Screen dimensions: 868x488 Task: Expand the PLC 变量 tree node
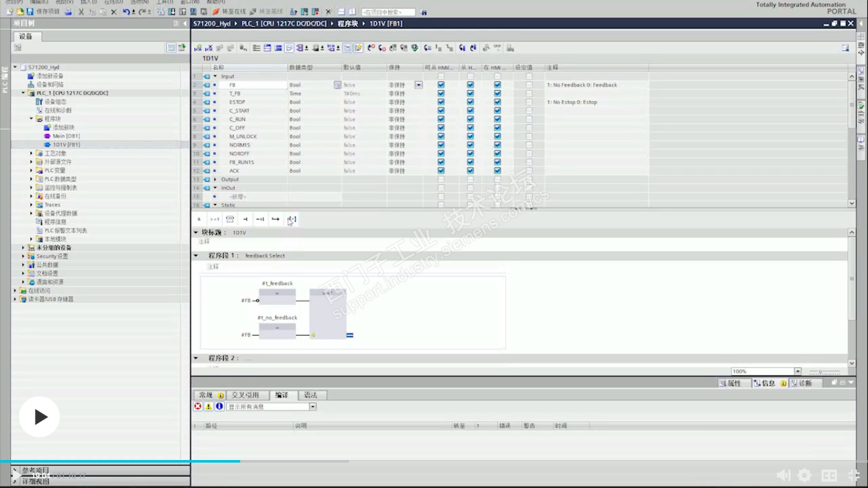tap(31, 170)
